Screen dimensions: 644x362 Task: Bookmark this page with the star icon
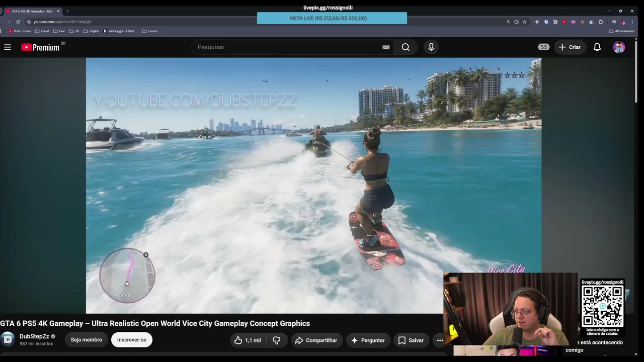tap(524, 22)
